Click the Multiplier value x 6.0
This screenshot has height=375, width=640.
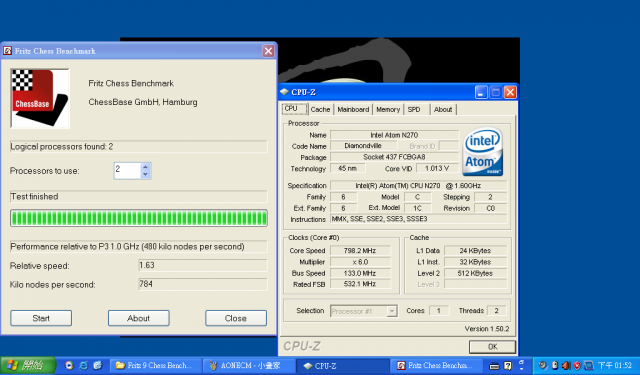click(360, 262)
